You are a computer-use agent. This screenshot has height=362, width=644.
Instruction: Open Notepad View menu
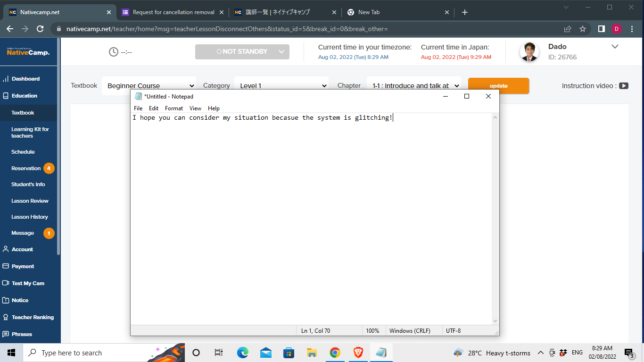click(x=195, y=108)
